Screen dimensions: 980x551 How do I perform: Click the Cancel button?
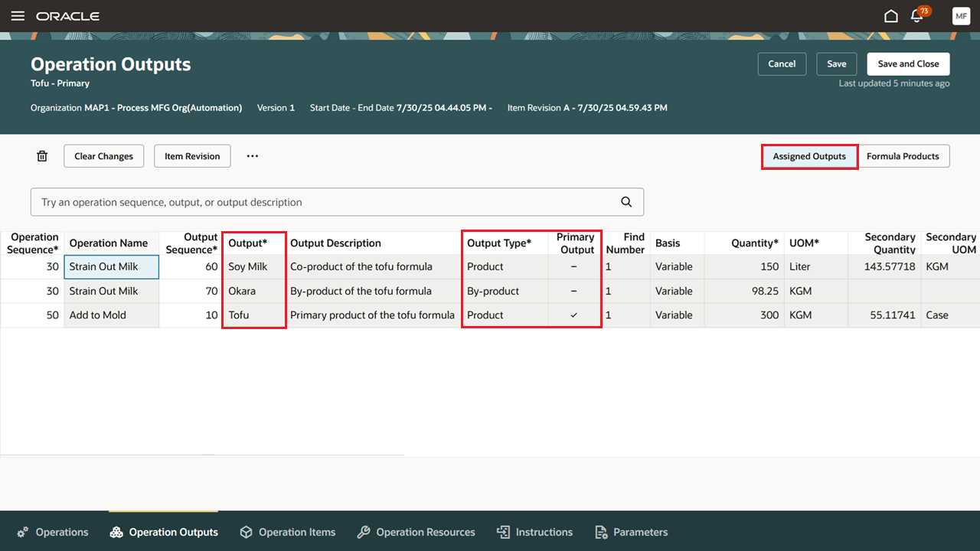click(782, 64)
